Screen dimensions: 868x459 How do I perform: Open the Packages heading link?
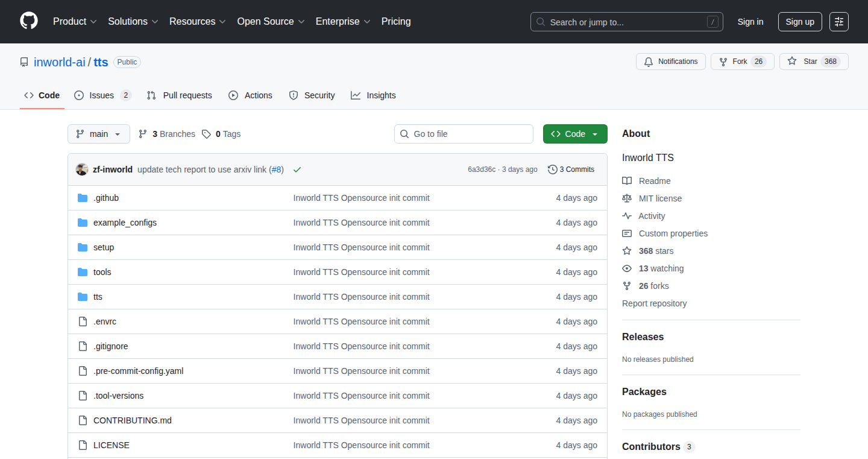click(x=644, y=391)
